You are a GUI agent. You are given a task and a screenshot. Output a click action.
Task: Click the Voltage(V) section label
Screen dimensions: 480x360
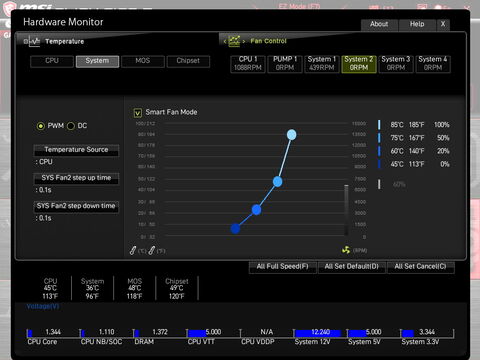click(x=43, y=306)
